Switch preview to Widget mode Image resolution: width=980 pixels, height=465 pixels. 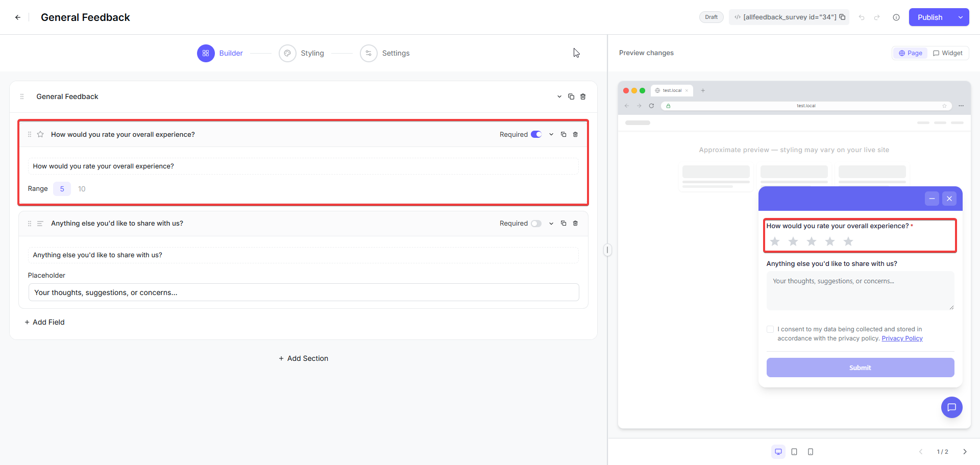point(948,53)
